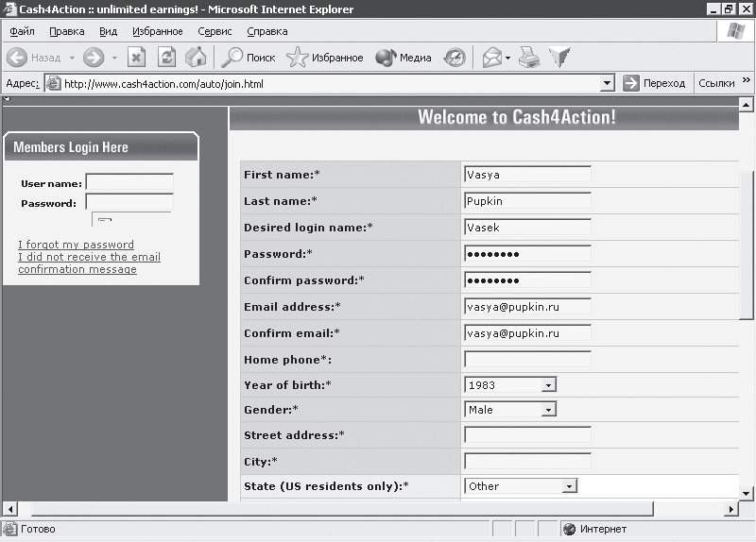Viewport: 756px width, 542px height.
Task: Open the Правка menu
Action: point(66,31)
